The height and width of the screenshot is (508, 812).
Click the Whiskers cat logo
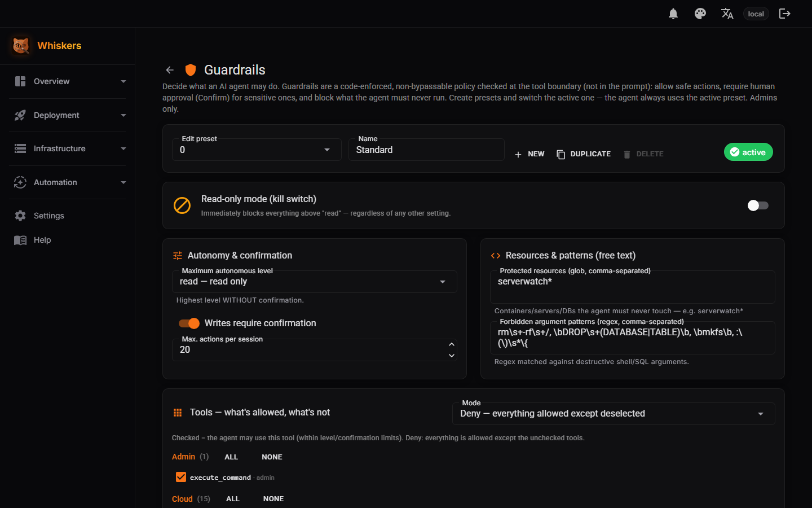(21, 46)
